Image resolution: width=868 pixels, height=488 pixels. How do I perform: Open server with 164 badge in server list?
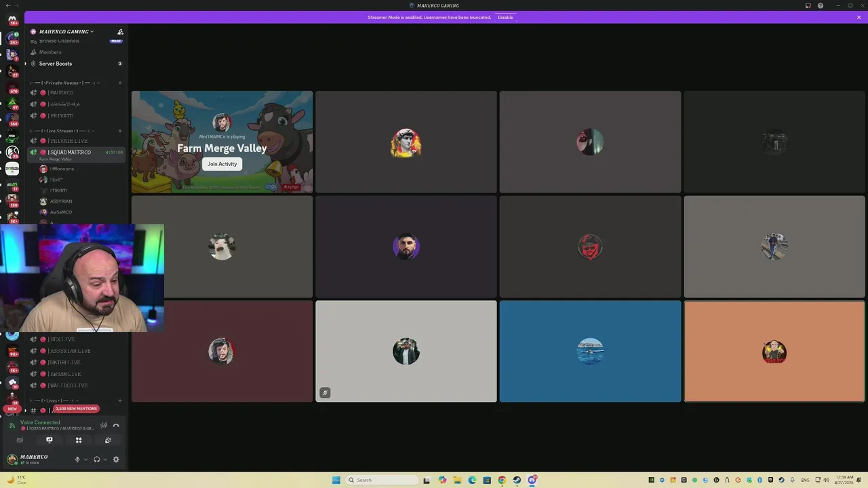[12, 120]
